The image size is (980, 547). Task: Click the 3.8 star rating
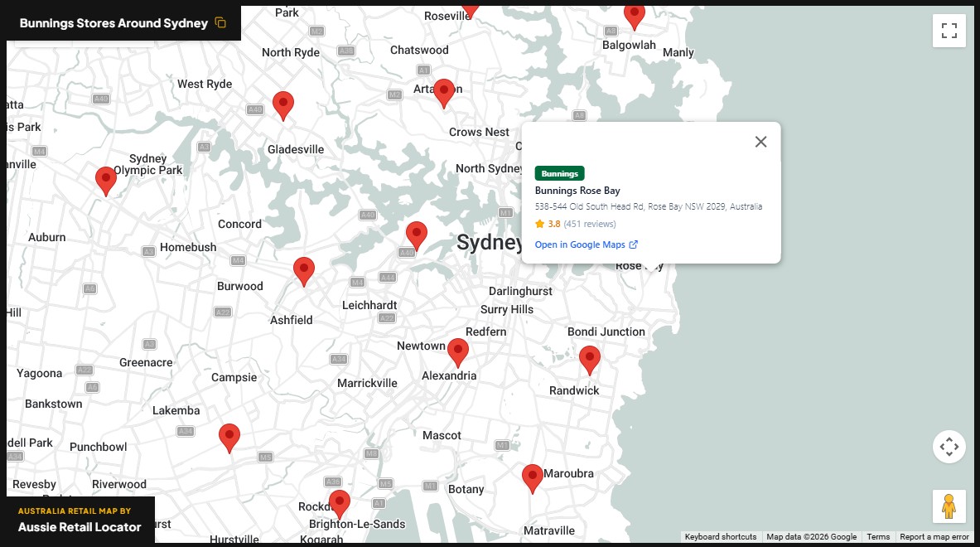coord(548,224)
